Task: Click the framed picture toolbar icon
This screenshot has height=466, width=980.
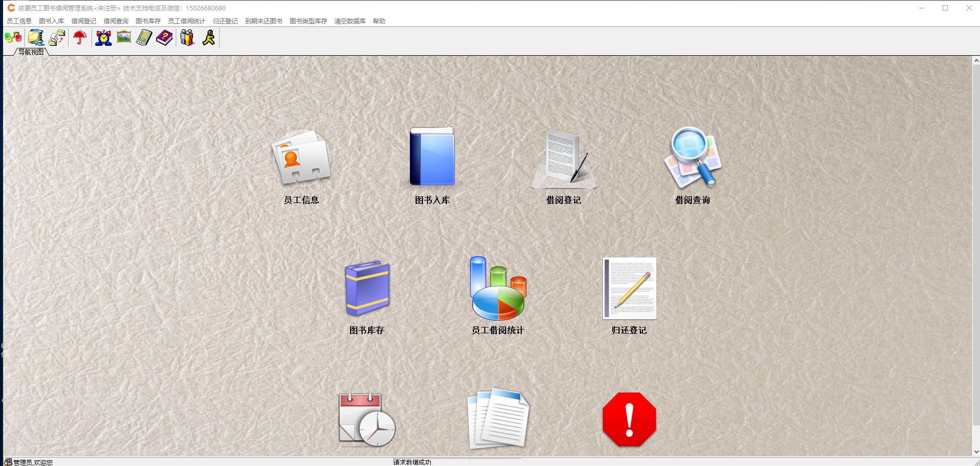Action: pyautogui.click(x=124, y=37)
